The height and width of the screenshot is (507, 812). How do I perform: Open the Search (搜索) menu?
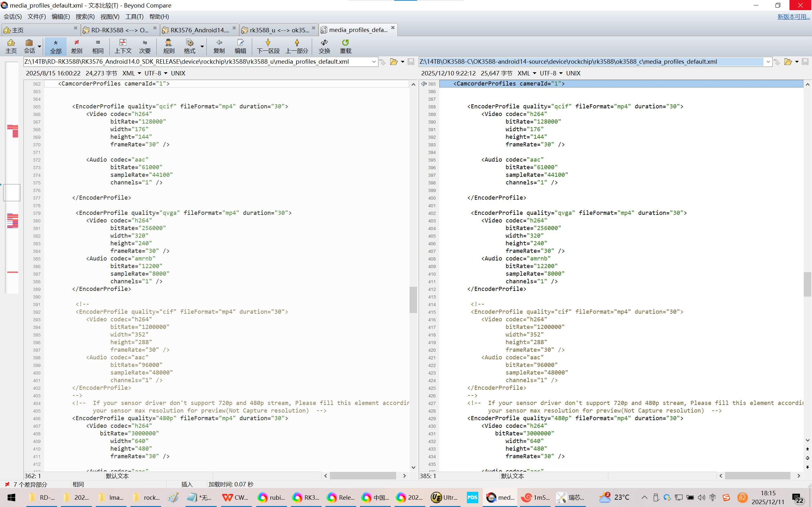click(x=85, y=17)
